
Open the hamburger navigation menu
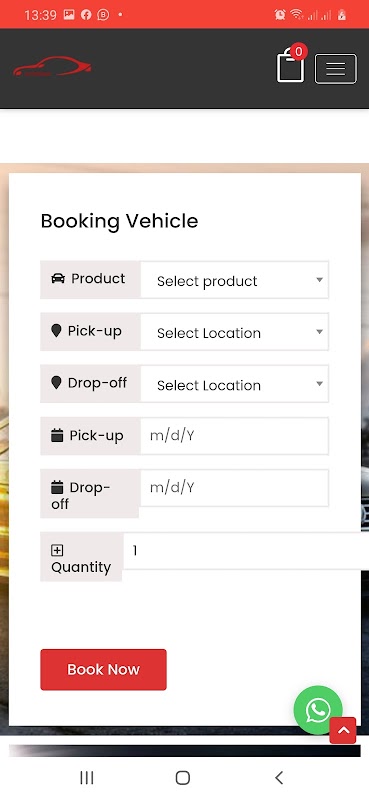click(335, 68)
